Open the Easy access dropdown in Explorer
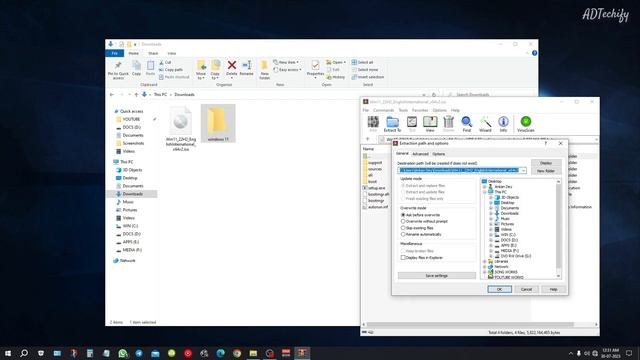 pyautogui.click(x=287, y=70)
